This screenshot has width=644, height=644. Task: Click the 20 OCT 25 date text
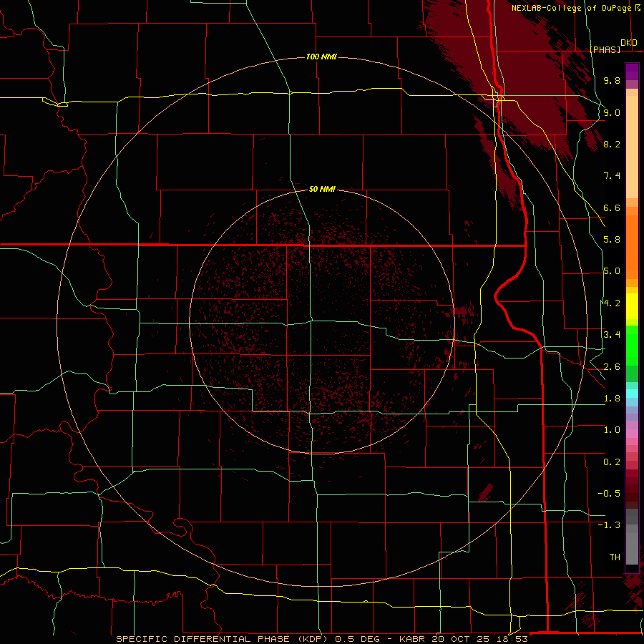click(x=460, y=639)
